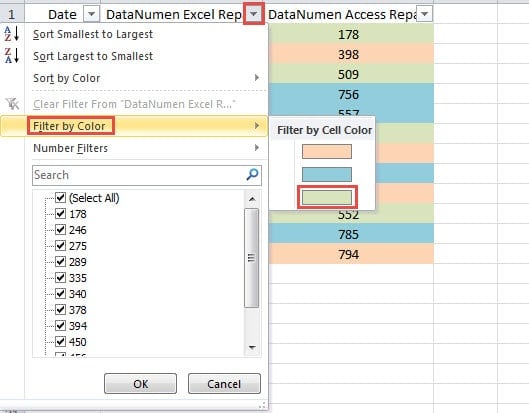This screenshot has width=529, height=413.
Task: Uncheck the 450 value checkbox
Action: point(60,341)
